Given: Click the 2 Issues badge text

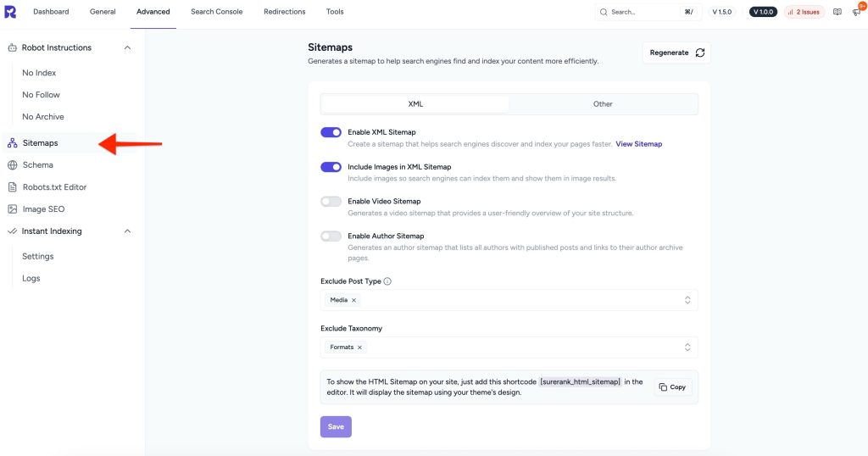Looking at the screenshot, I should (x=808, y=12).
